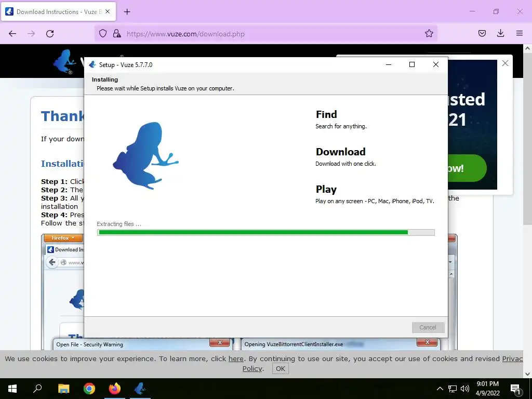Screen dimensions: 532x399
Task: Click the padlock site security icon
Action: pyautogui.click(x=117, y=33)
